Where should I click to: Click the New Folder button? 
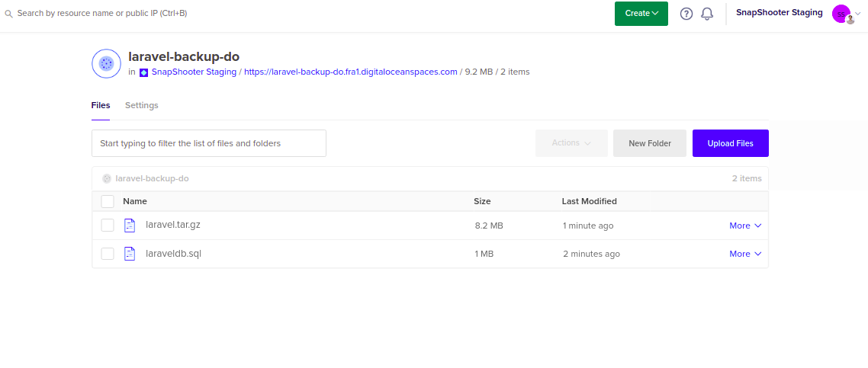(x=650, y=143)
